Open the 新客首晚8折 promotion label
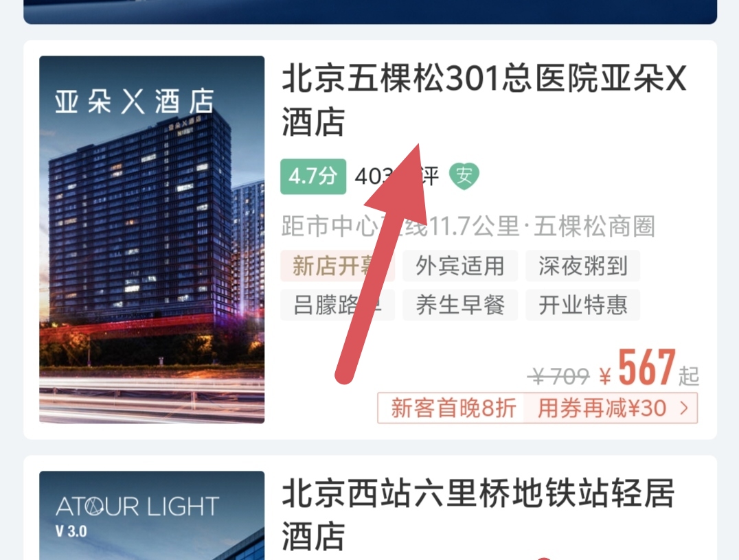Viewport: 739px width, 560px height. coord(453,408)
